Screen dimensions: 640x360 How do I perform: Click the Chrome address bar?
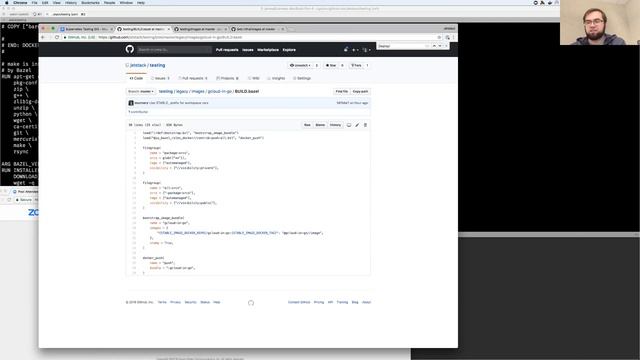point(250,37)
